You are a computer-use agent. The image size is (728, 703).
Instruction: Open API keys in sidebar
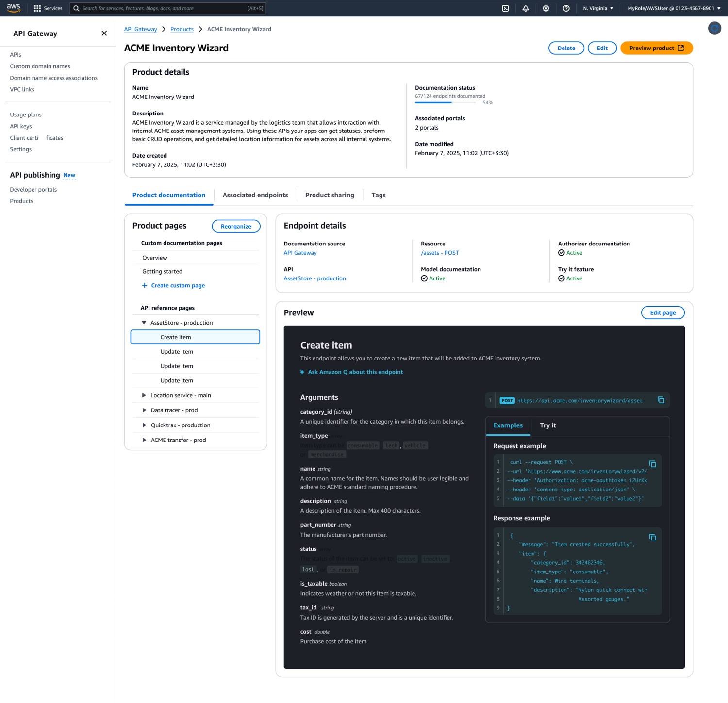pyautogui.click(x=21, y=127)
